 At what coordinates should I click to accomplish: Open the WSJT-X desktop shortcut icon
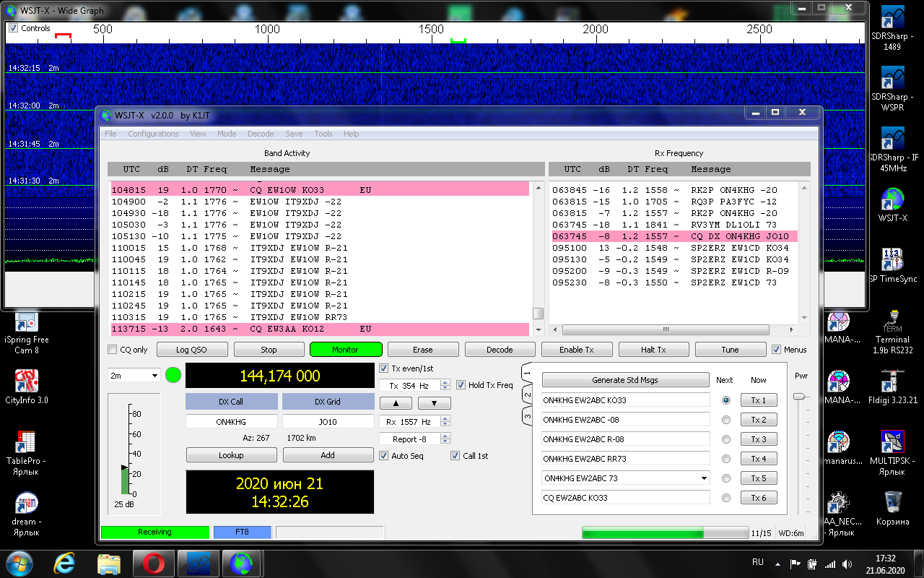(x=893, y=199)
